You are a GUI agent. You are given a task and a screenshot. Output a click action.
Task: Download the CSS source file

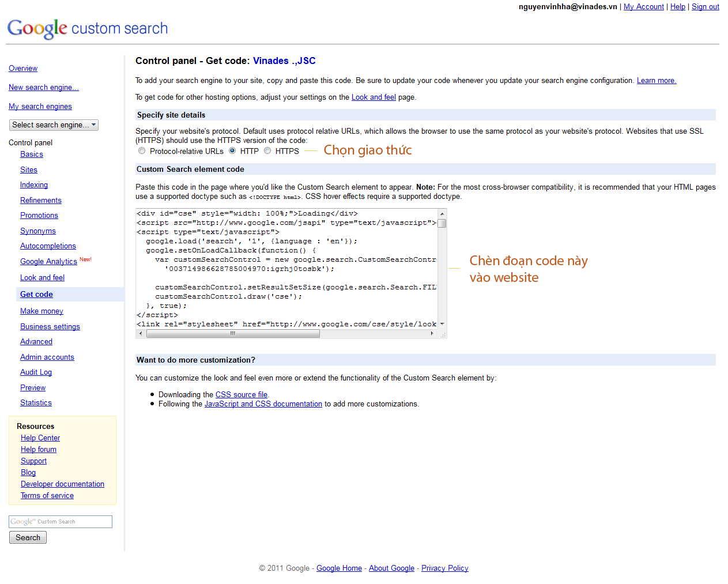tap(242, 395)
